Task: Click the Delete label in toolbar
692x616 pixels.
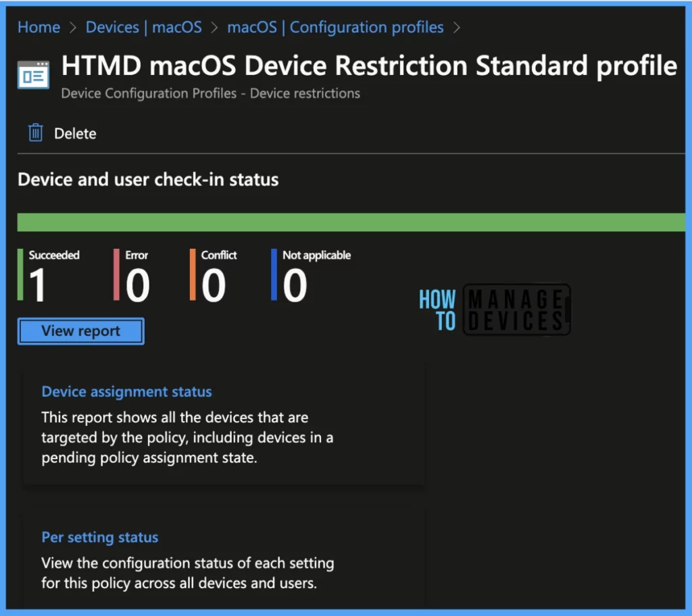Action: pyautogui.click(x=75, y=133)
